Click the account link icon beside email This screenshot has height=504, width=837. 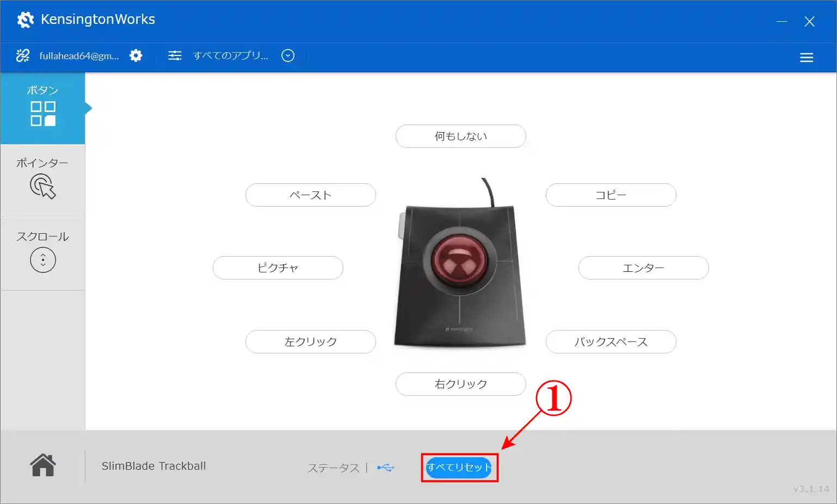[23, 55]
